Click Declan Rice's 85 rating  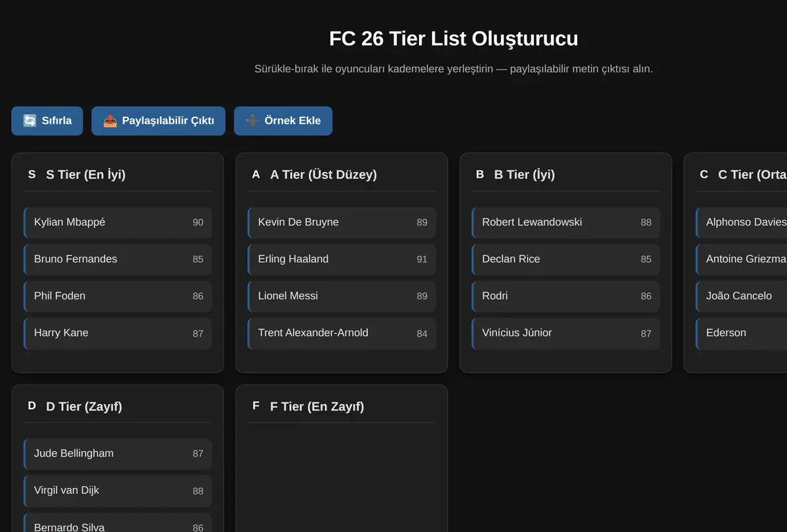(x=646, y=260)
